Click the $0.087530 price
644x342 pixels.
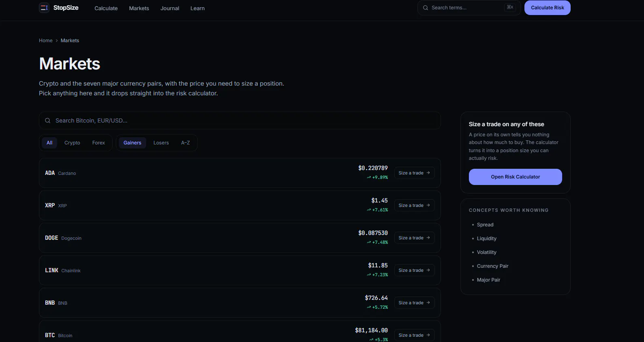coord(373,233)
